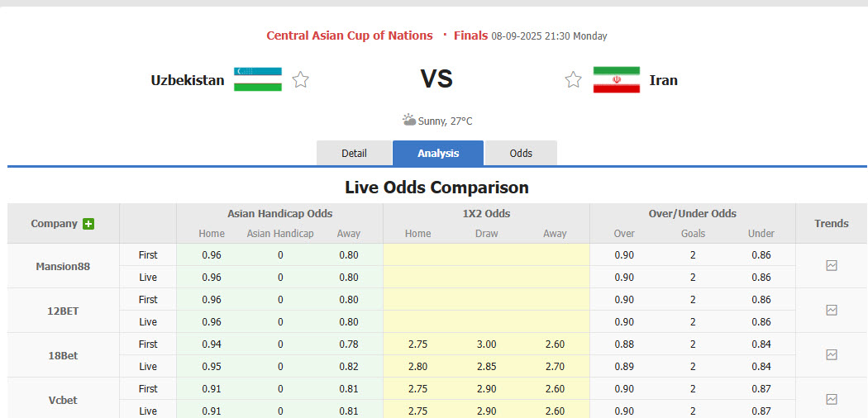The width and height of the screenshot is (868, 418).
Task: Switch to the Odds tab
Action: click(521, 154)
